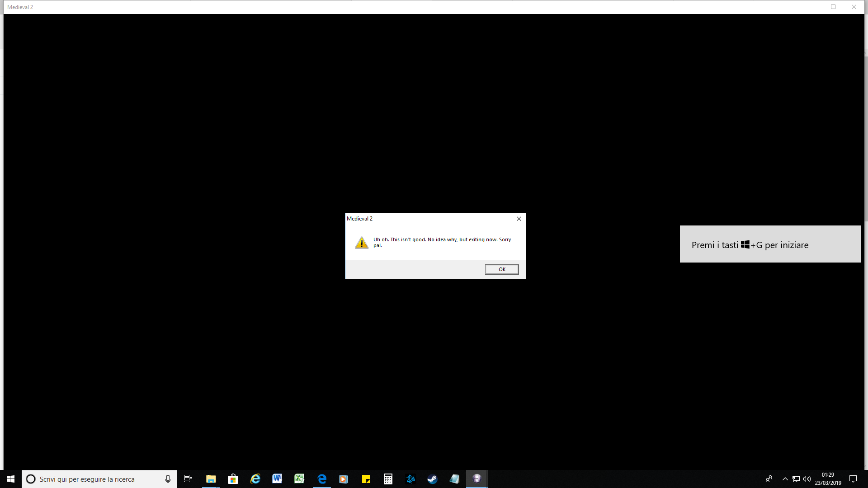Open Sticky Notes from the taskbar
This screenshot has height=488, width=868.
(x=366, y=479)
